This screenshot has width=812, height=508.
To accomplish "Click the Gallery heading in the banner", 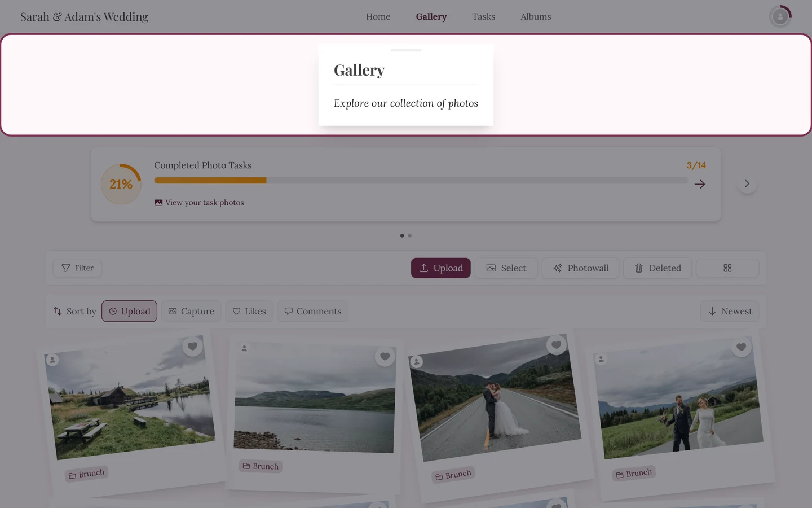I will click(x=359, y=70).
